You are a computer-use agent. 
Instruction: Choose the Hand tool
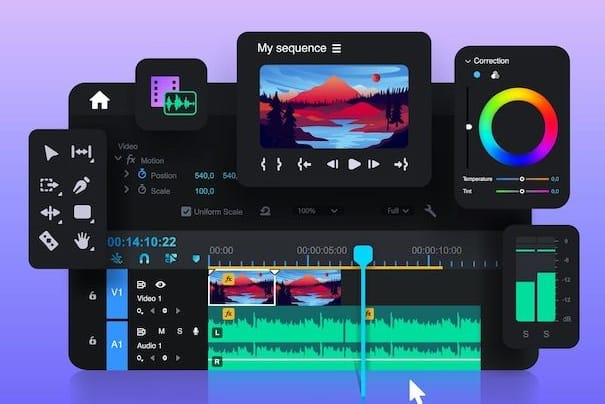82,240
